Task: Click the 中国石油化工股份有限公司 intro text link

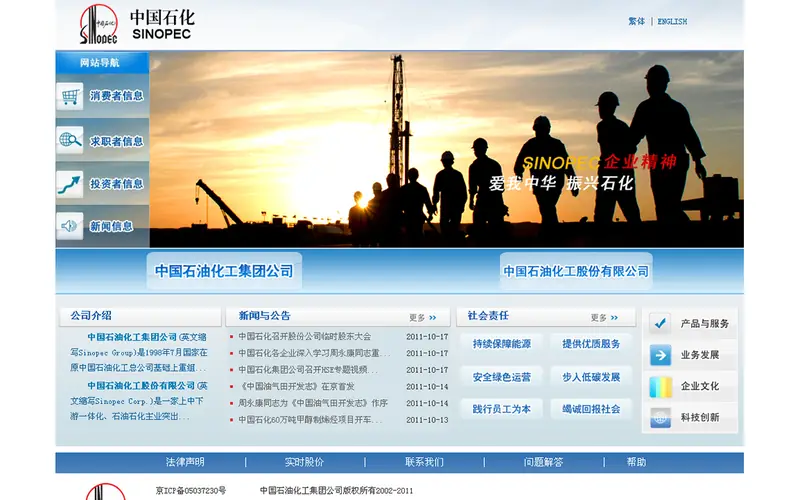Action: click(141, 386)
